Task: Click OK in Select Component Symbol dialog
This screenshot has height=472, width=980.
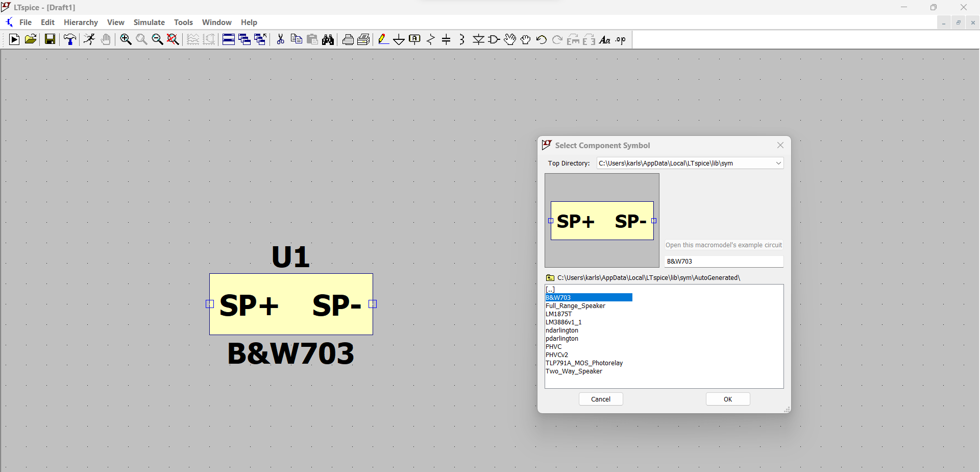Action: tap(728, 399)
